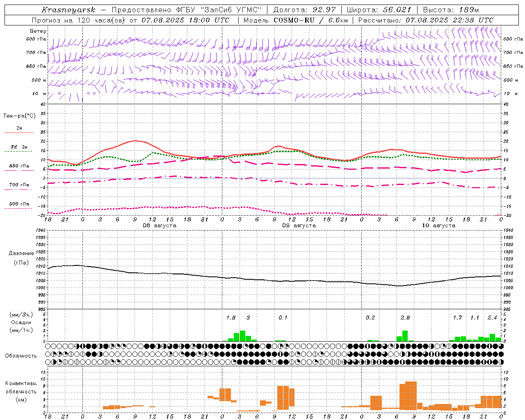Click the 0.2 precipitation amount value
525x420 pixels.
[370, 318]
